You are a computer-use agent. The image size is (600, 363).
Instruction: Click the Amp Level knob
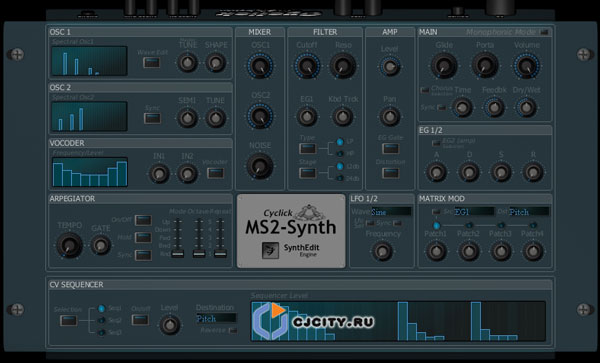coord(390,67)
